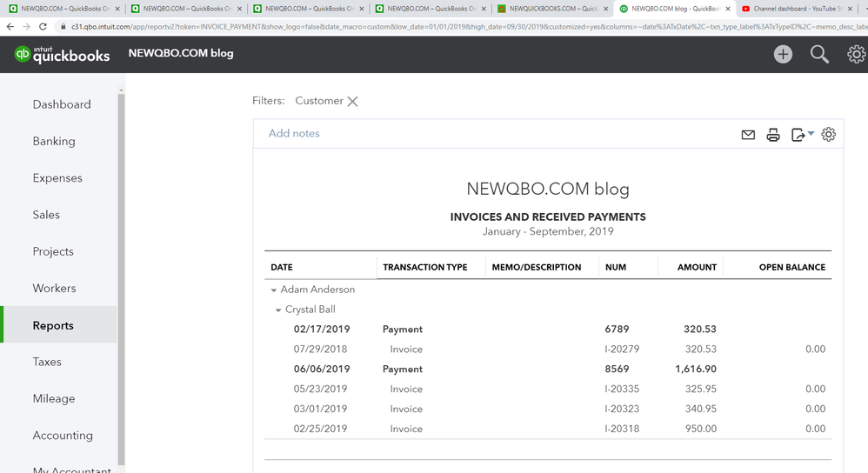Open the 02/17/2019 Payment row

click(548, 330)
